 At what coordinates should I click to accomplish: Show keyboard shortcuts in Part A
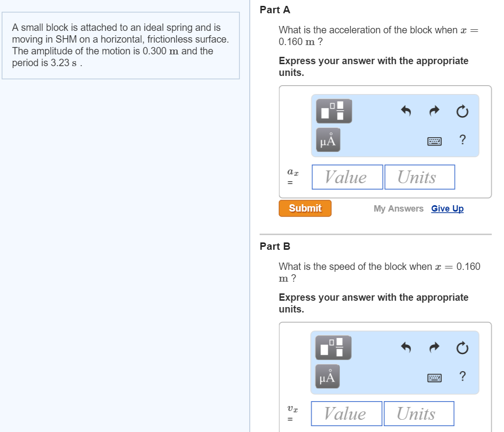(x=434, y=141)
